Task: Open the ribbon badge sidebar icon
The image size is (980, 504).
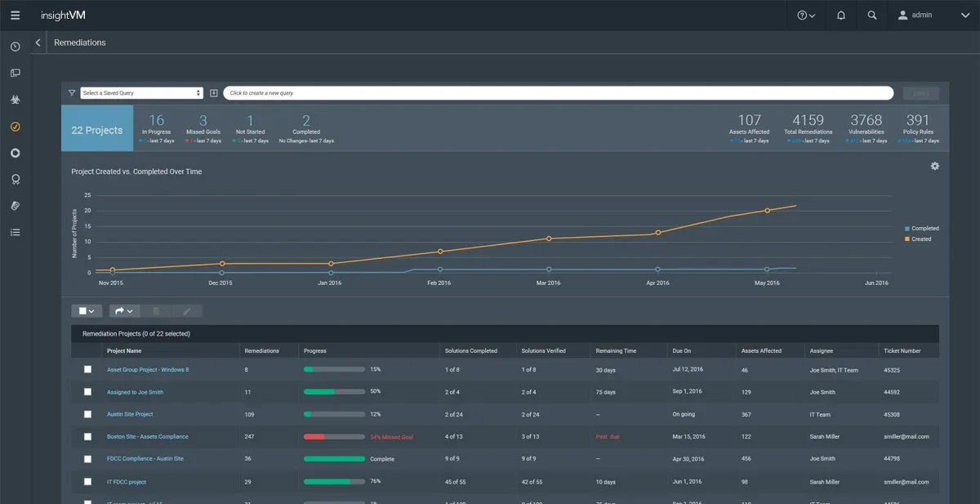Action: [16, 180]
